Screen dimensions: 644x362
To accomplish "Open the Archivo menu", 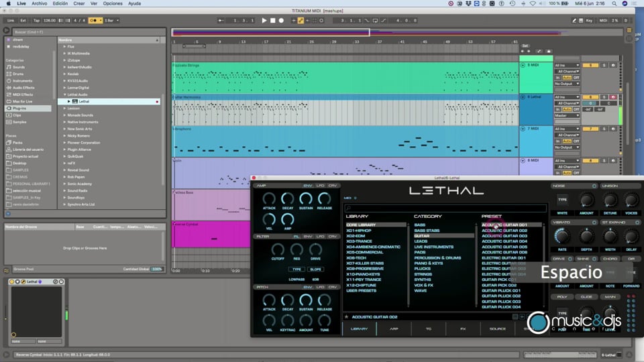I will pos(40,3).
